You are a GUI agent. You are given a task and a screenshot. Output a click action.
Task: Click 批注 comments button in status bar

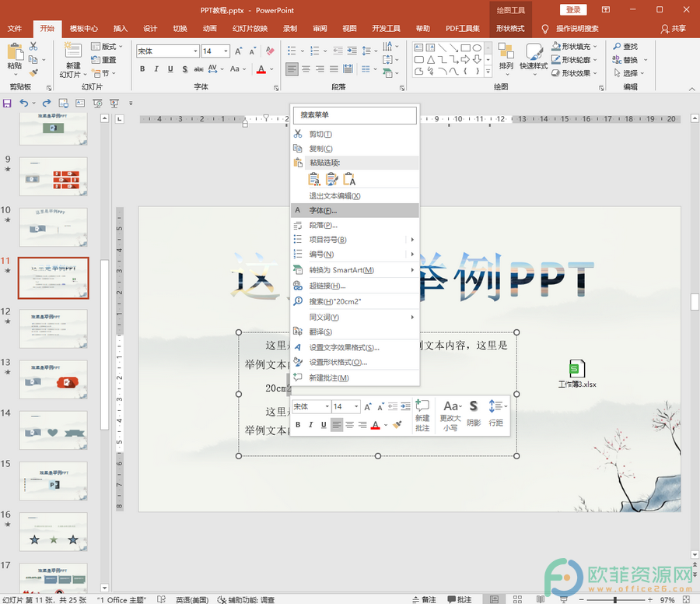pyautogui.click(x=460, y=599)
